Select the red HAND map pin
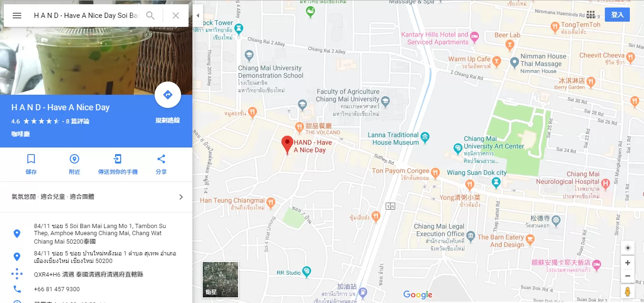This screenshot has width=644, height=303. click(x=287, y=145)
